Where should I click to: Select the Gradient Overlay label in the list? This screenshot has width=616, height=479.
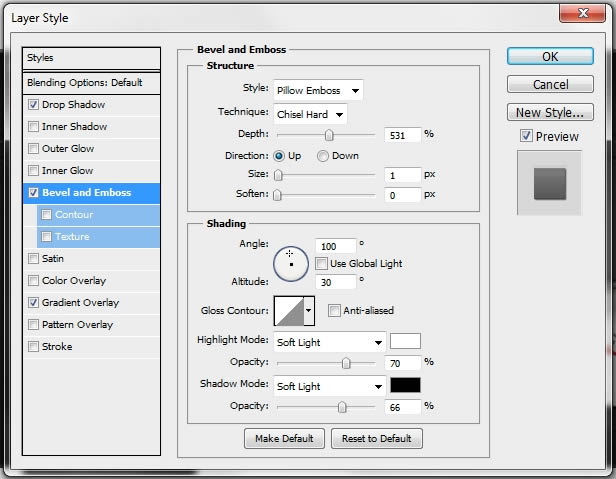pos(80,303)
